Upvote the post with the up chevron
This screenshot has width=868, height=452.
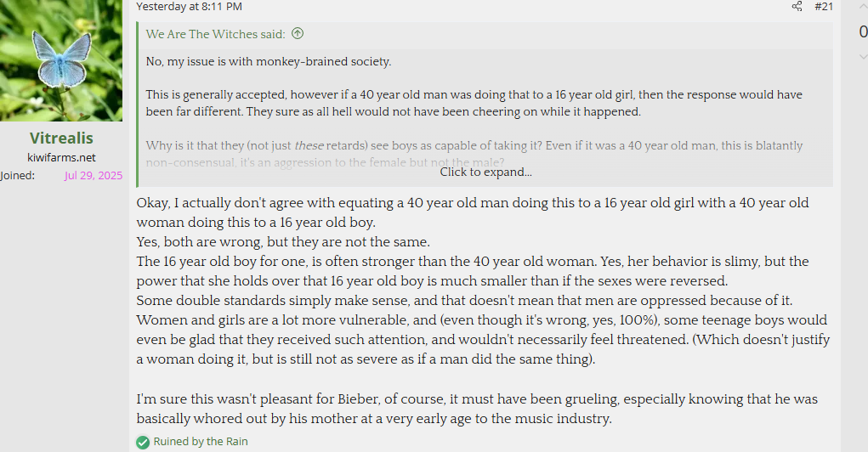[x=863, y=6]
